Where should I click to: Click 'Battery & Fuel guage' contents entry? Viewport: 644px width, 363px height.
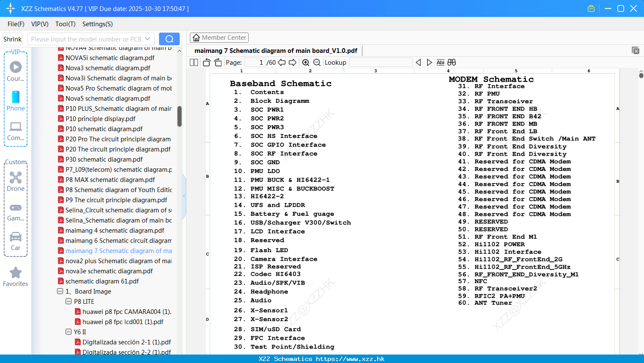point(292,214)
